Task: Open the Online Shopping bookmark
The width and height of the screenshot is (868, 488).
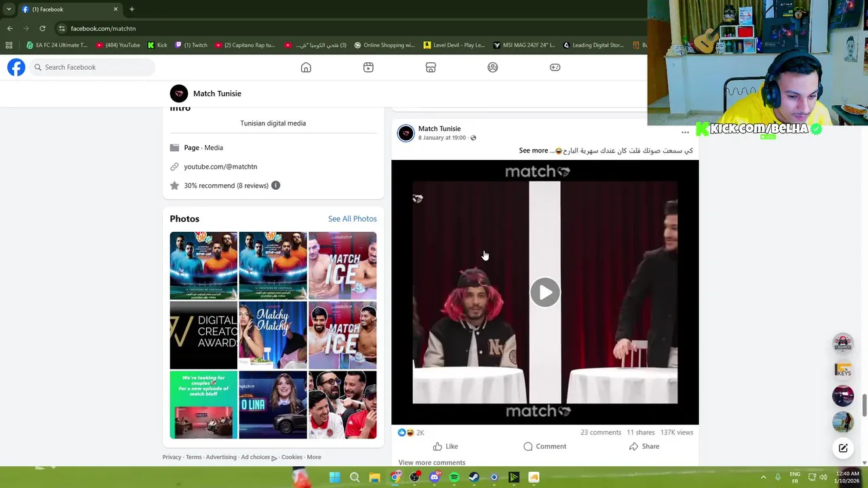Action: tap(384, 45)
